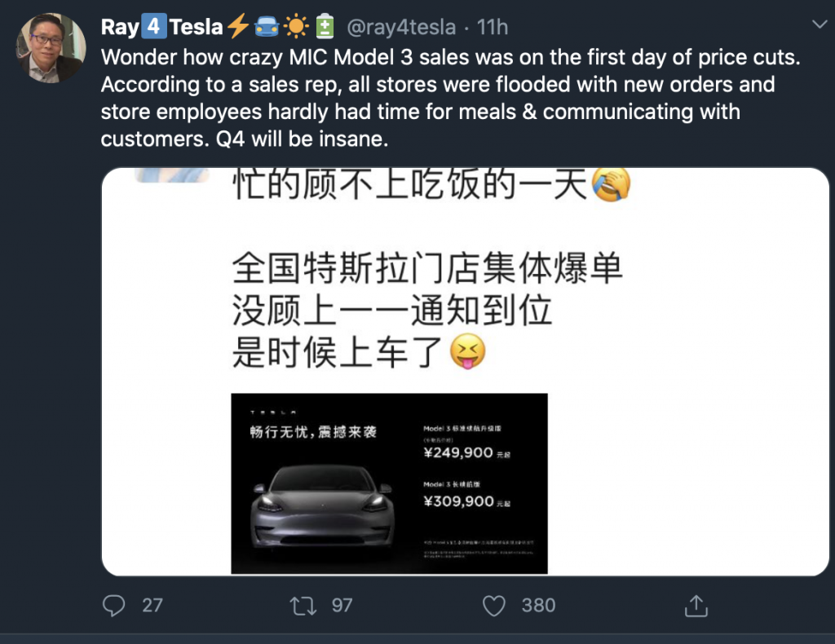Click the retweet count 97
Screen dimensions: 835x644
342,605
